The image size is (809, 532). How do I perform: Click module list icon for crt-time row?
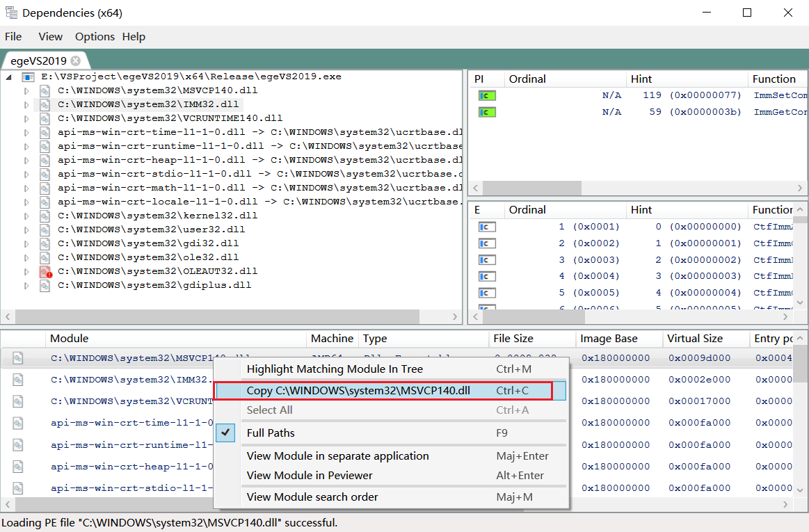(x=18, y=423)
